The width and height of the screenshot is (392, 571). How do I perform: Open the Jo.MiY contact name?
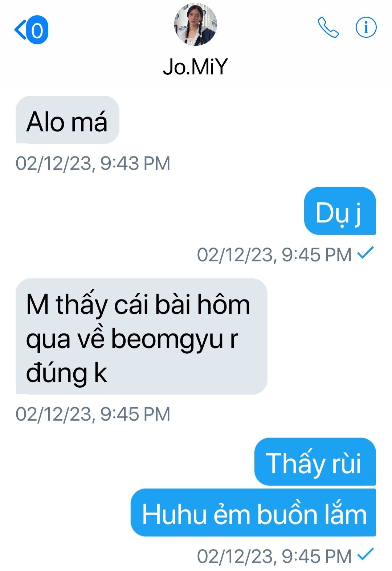(x=195, y=67)
